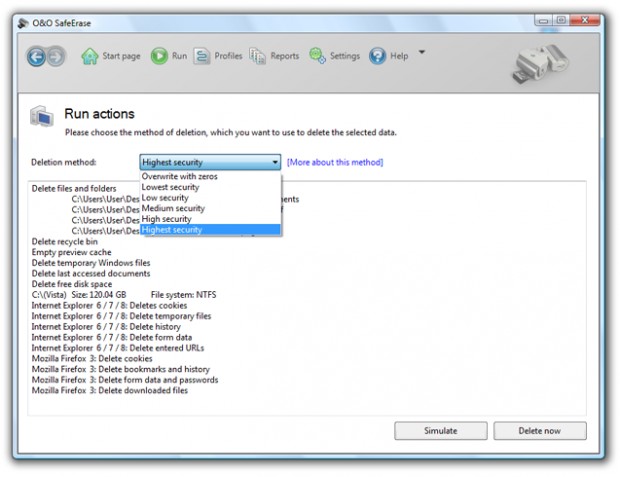Select Internet Explorer Delete temporary files row

pos(121,316)
